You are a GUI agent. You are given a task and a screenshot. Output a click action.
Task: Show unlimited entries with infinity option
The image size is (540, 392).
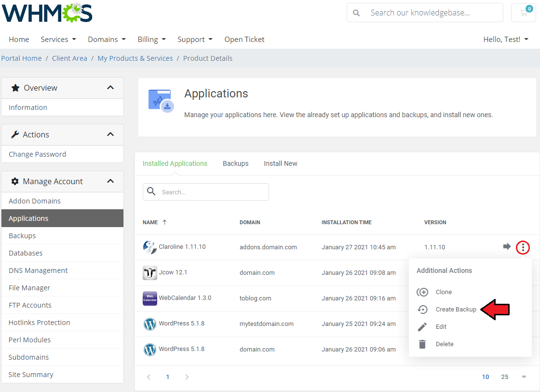pos(524,377)
